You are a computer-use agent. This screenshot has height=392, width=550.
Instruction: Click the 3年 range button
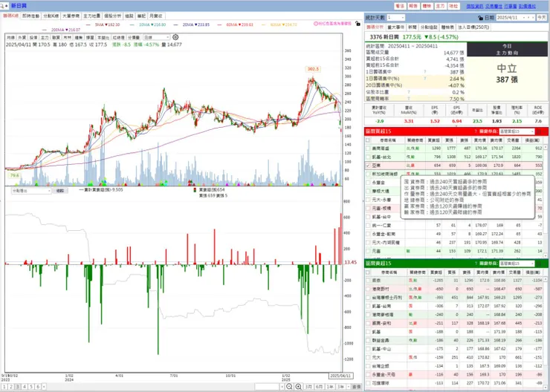click(x=340, y=387)
